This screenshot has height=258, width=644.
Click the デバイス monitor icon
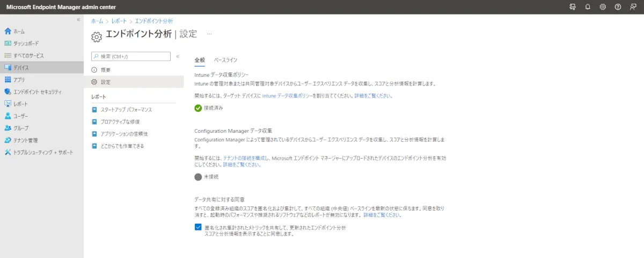coord(8,67)
